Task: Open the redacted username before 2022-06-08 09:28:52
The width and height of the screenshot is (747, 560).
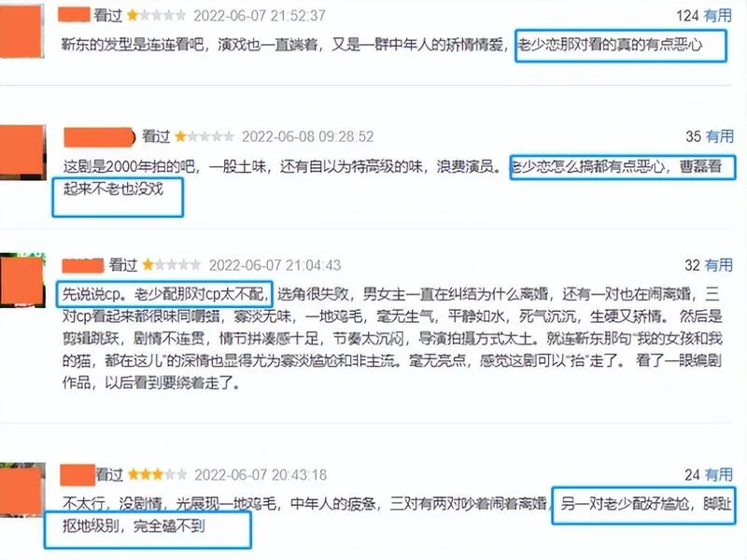Action: pos(100,137)
